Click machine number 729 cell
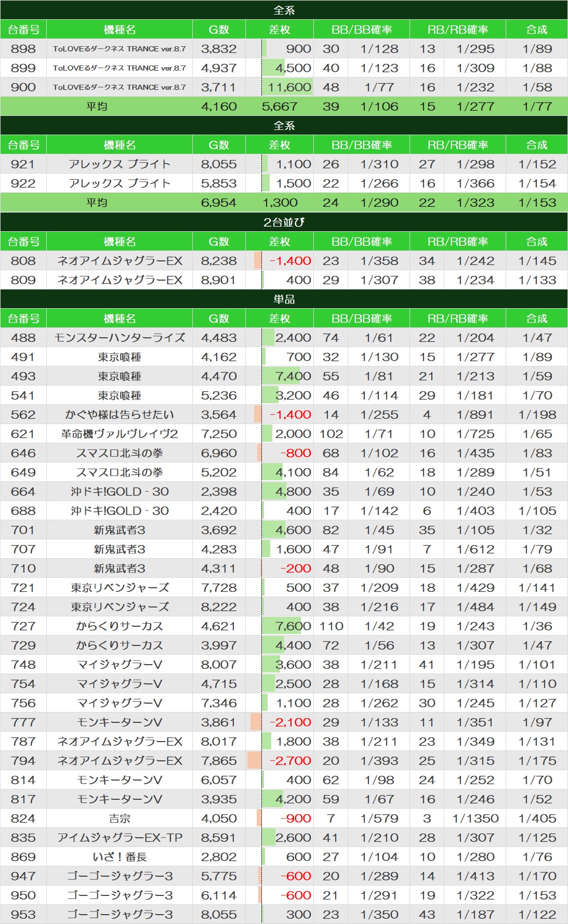The height and width of the screenshot is (924, 568). 23,645
